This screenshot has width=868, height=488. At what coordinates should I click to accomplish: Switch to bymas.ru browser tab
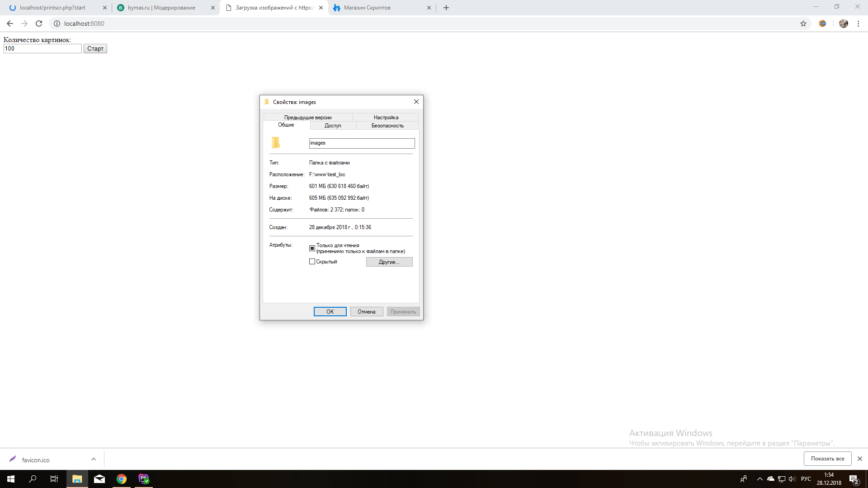(x=161, y=8)
